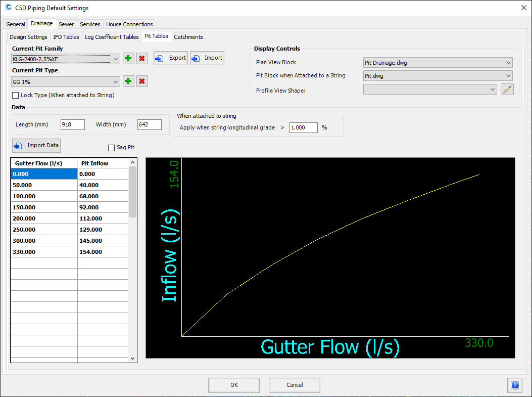Click table scrollbar down arrow

pos(133,358)
